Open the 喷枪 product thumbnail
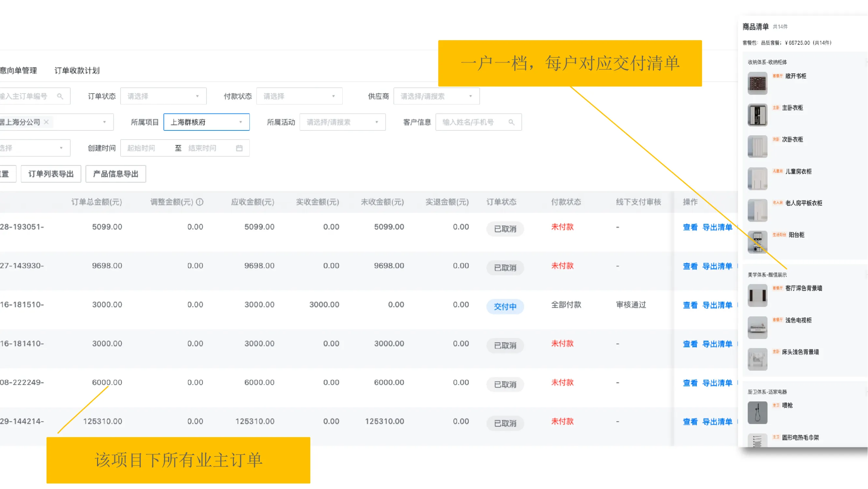Viewport: 868px width, 489px height. click(x=758, y=412)
